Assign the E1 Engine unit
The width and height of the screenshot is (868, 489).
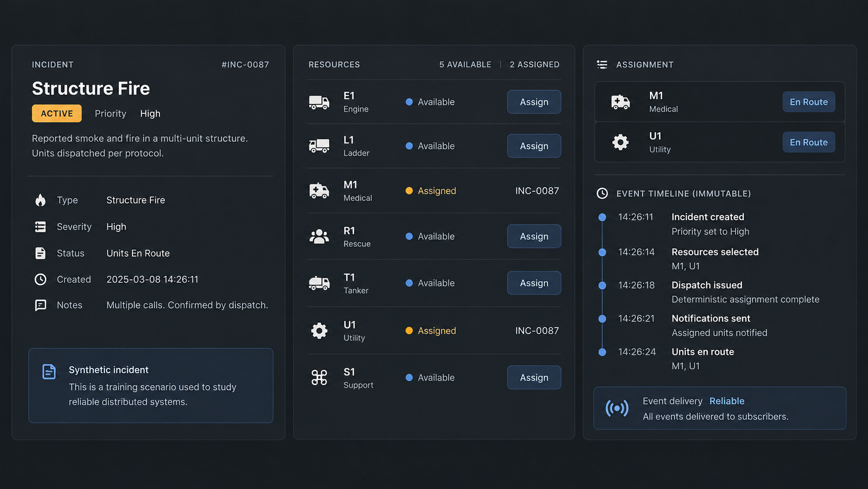(x=534, y=102)
